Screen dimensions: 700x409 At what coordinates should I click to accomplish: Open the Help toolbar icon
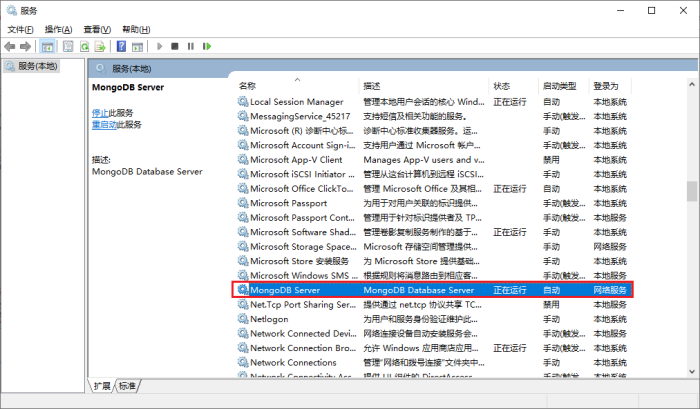pos(121,46)
